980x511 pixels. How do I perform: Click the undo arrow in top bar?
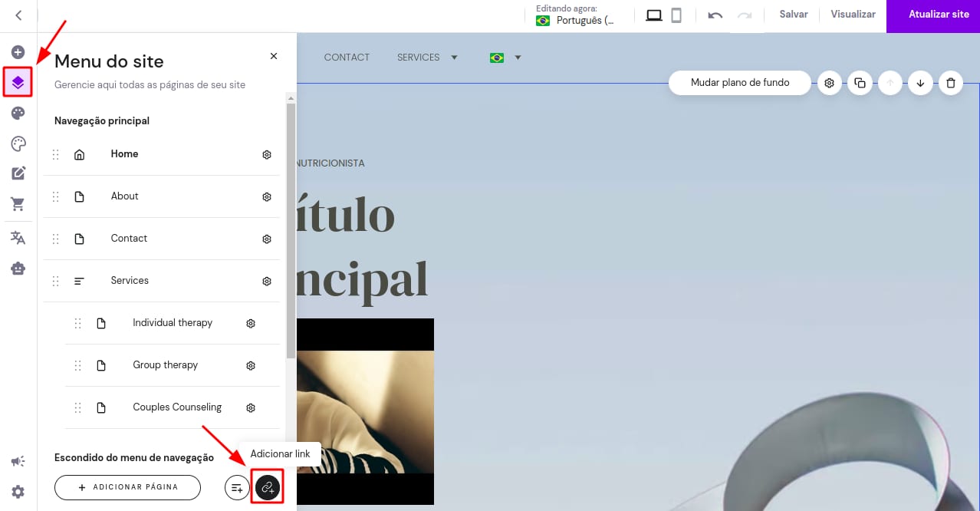pos(715,14)
